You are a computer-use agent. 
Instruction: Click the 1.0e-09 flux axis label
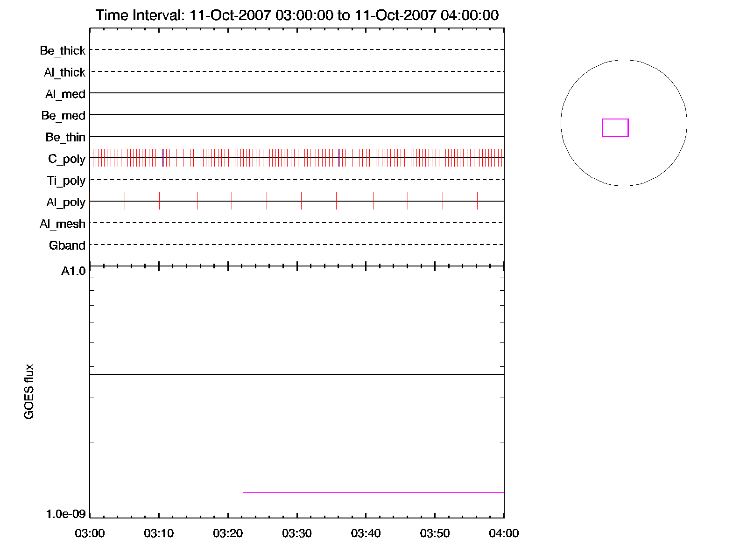tap(66, 514)
